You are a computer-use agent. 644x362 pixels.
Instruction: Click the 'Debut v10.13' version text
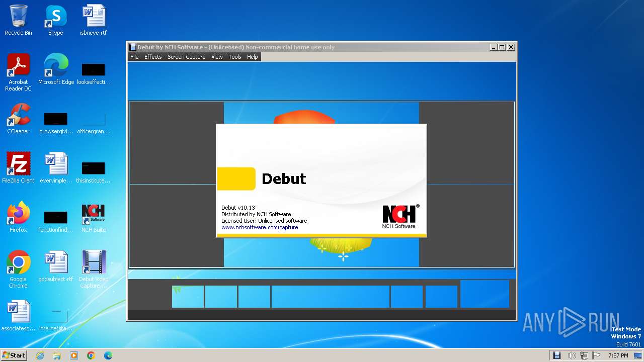coord(238,208)
